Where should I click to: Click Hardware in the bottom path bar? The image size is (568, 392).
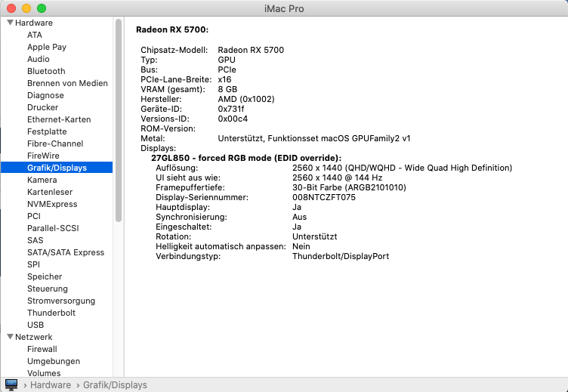(50, 385)
